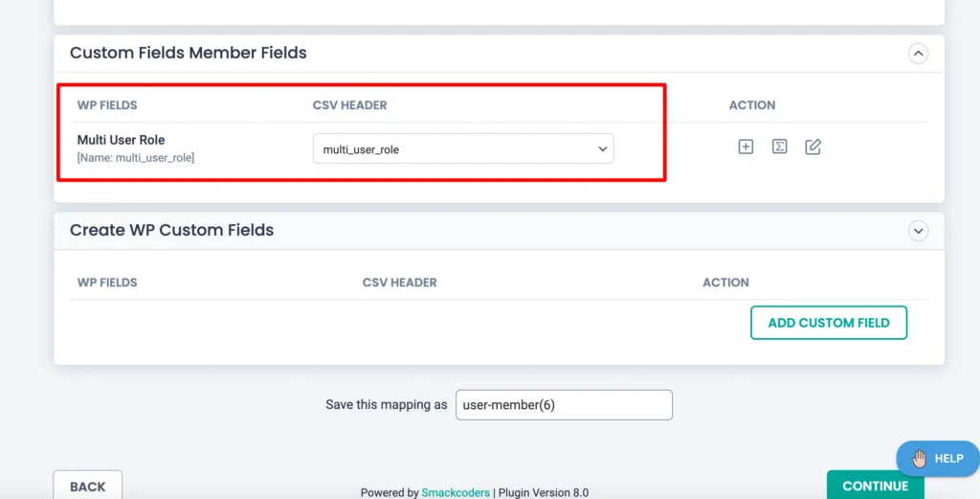Image resolution: width=980 pixels, height=499 pixels.
Task: Click CSV HEADER column above multi_user_role dropdown
Action: tap(349, 105)
